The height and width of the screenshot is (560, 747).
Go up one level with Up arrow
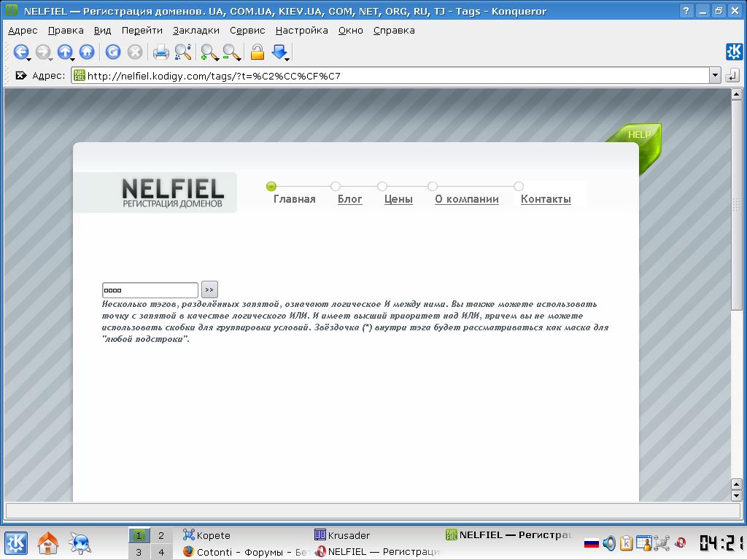click(65, 52)
